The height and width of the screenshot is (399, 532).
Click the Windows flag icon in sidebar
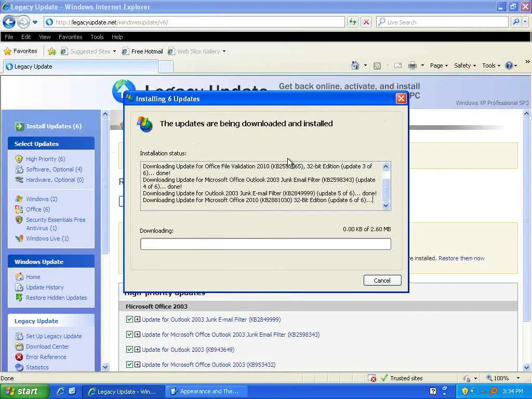[x=19, y=199]
